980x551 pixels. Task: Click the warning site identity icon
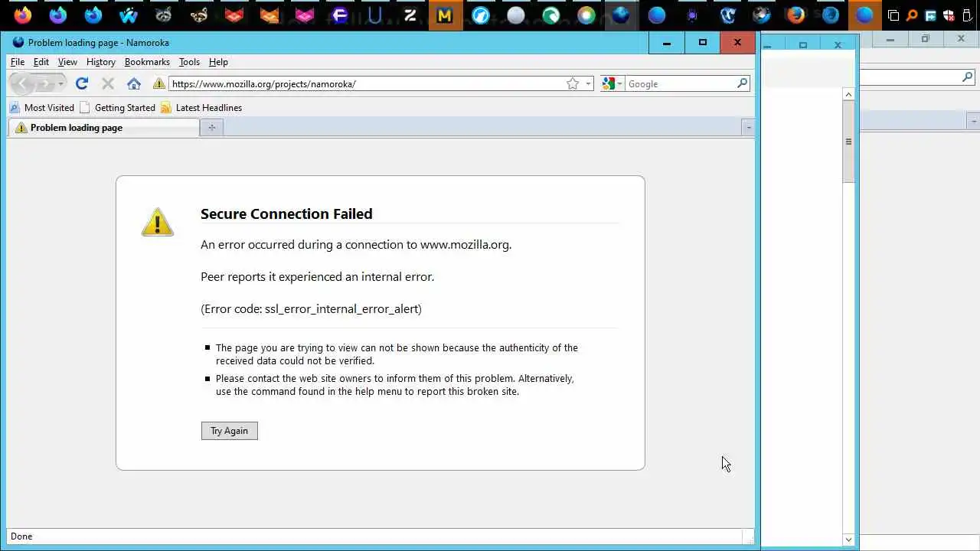click(x=159, y=83)
